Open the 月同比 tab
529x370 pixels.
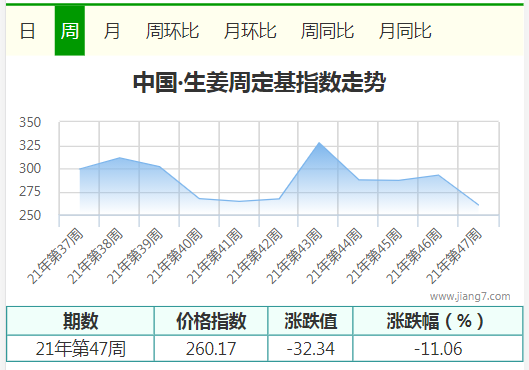(x=405, y=31)
